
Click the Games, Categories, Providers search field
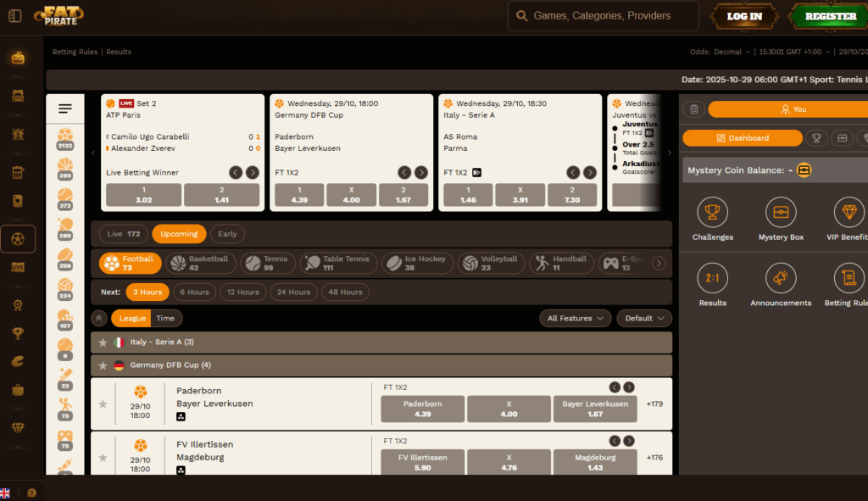tap(603, 15)
